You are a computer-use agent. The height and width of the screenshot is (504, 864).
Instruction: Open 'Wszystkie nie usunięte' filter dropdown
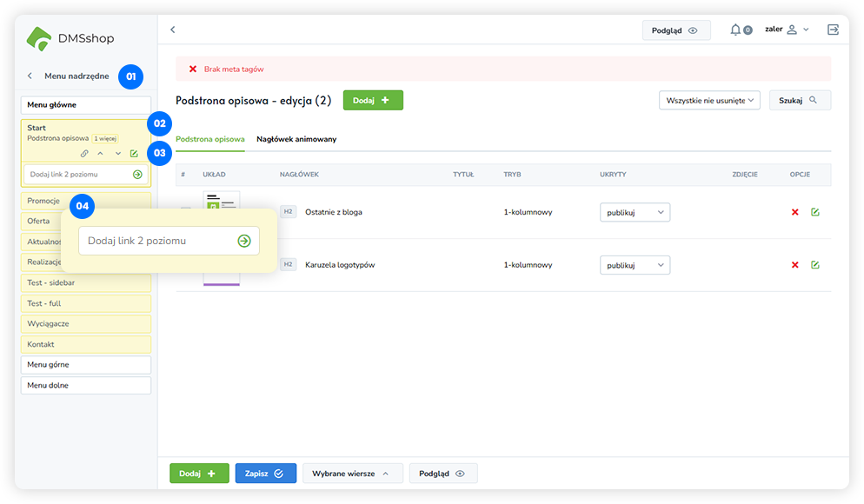tap(709, 101)
